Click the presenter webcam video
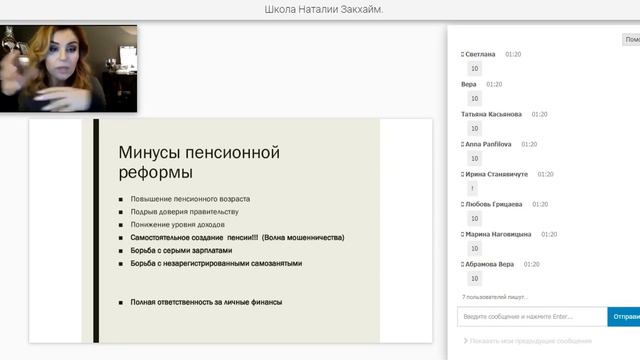Image resolution: width=640 pixels, height=360 pixels. [x=69, y=69]
